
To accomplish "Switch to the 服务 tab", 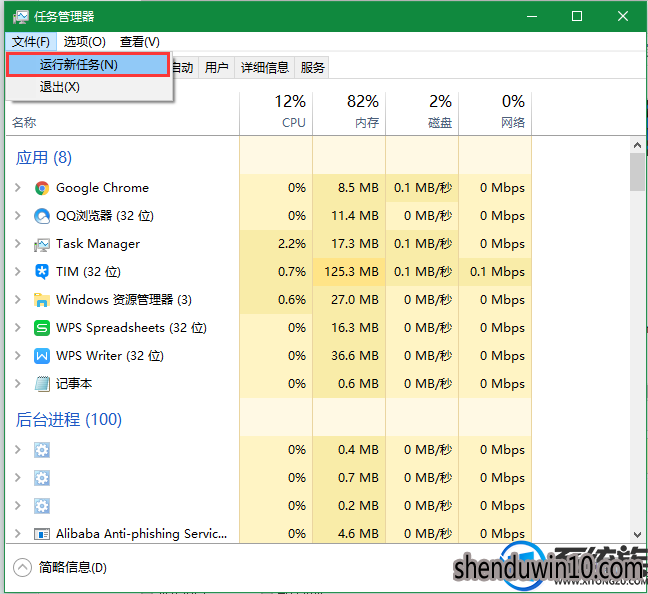I will pyautogui.click(x=312, y=67).
